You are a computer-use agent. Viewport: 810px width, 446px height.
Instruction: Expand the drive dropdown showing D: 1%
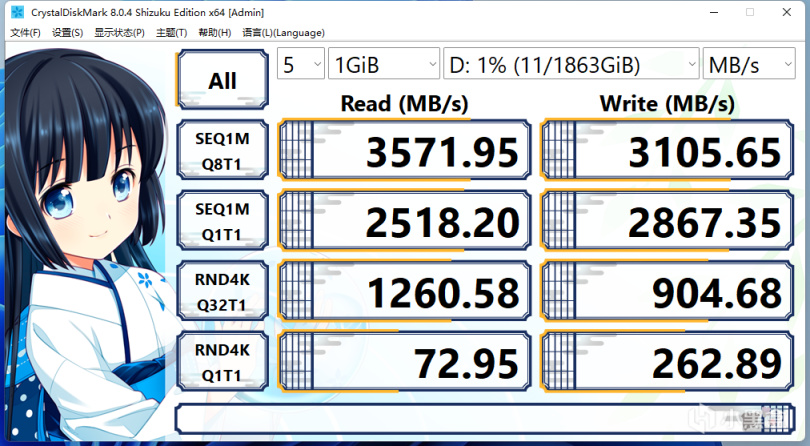tap(571, 64)
